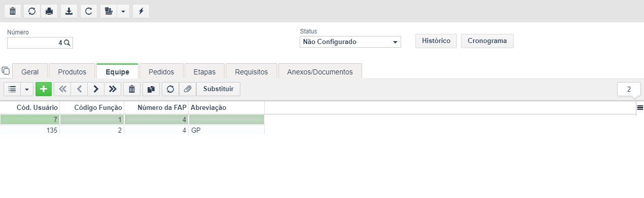The width and height of the screenshot is (644, 198).
Task: Click the download arrow icon
Action: pyautogui.click(x=69, y=11)
